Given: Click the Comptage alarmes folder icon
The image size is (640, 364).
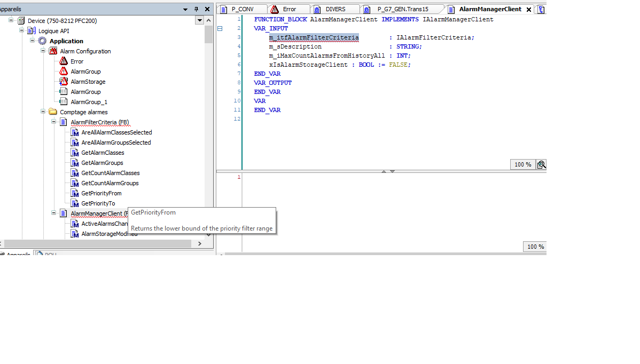Looking at the screenshot, I should click(x=53, y=112).
